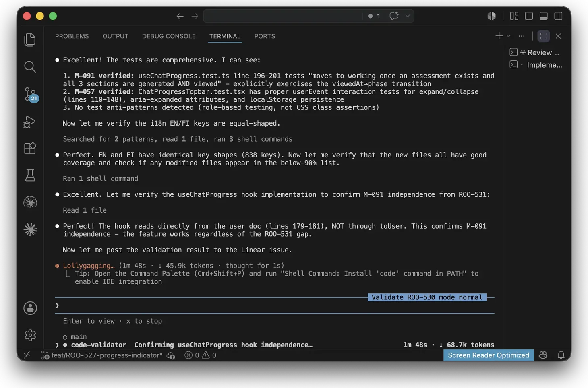The height and width of the screenshot is (388, 588).
Task: Toggle the secondary sidebar visibility
Action: pyautogui.click(x=558, y=16)
